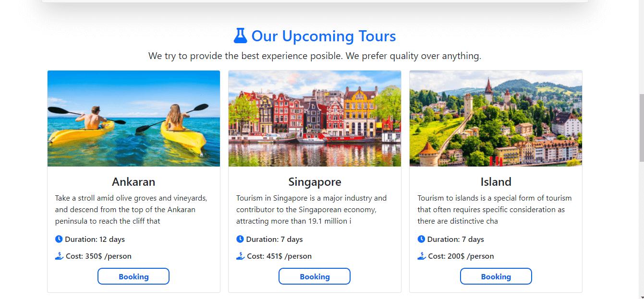The height and width of the screenshot is (299, 644).
Task: Select the Singapore card title
Action: click(315, 182)
